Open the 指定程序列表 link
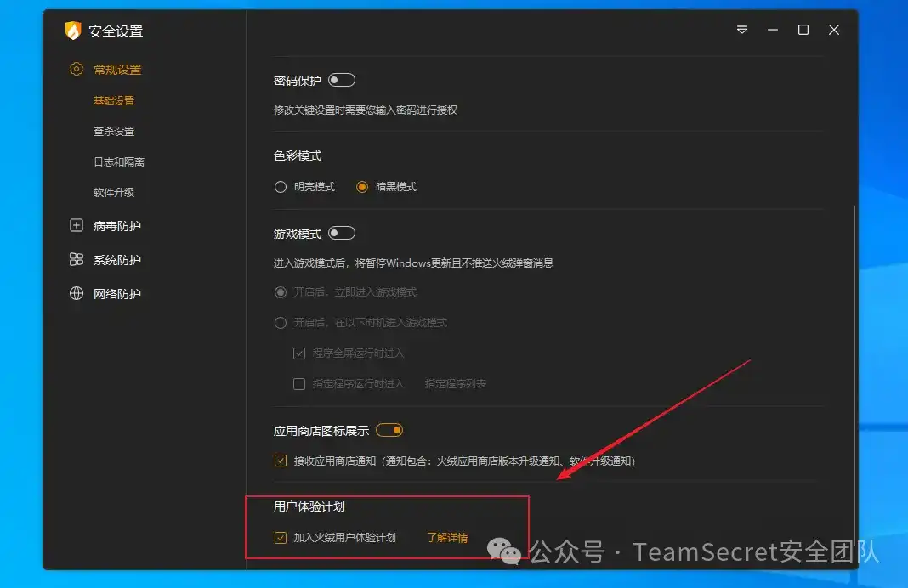 tap(456, 383)
